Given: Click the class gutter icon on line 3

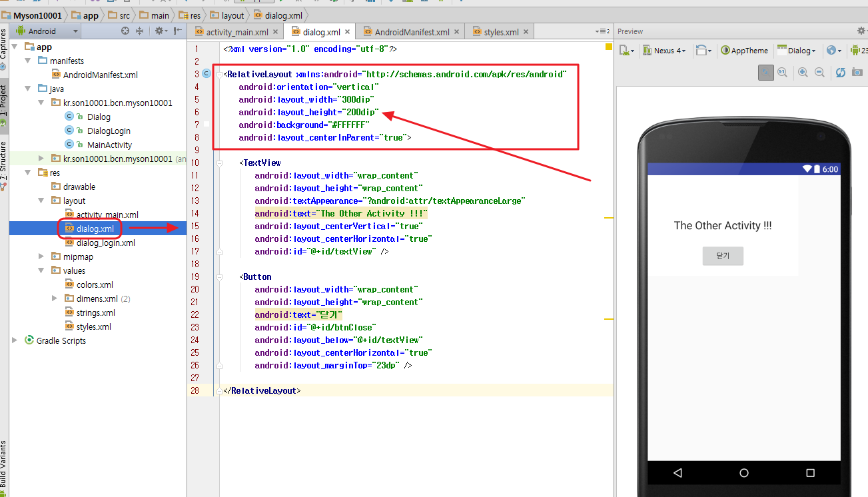Looking at the screenshot, I should (x=207, y=74).
